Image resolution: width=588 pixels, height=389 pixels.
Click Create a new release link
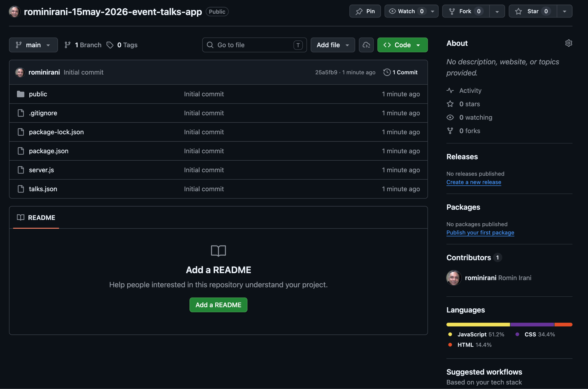pyautogui.click(x=474, y=182)
